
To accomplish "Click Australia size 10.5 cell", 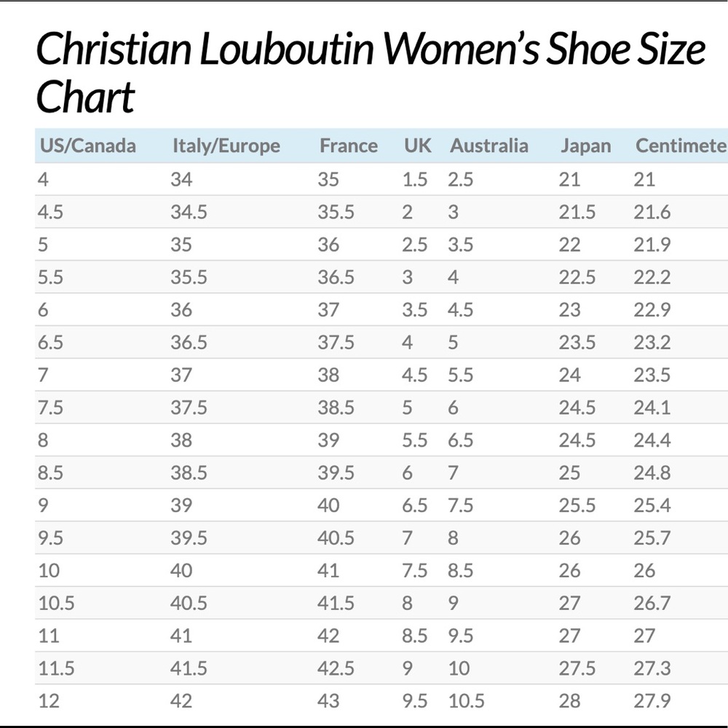I will click(x=466, y=701).
